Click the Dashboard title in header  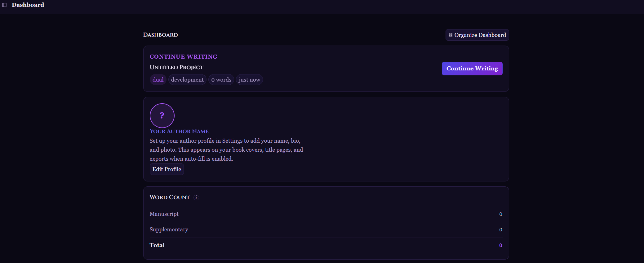pyautogui.click(x=28, y=5)
